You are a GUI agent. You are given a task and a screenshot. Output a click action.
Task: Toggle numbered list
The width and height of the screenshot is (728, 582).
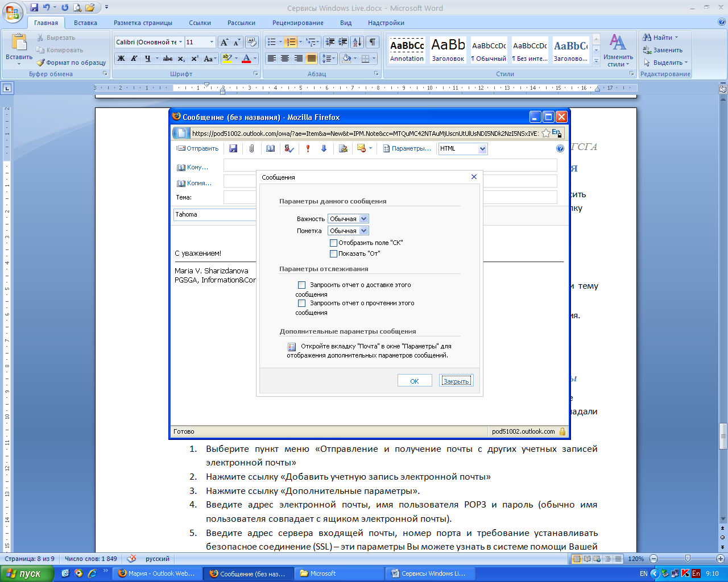291,42
